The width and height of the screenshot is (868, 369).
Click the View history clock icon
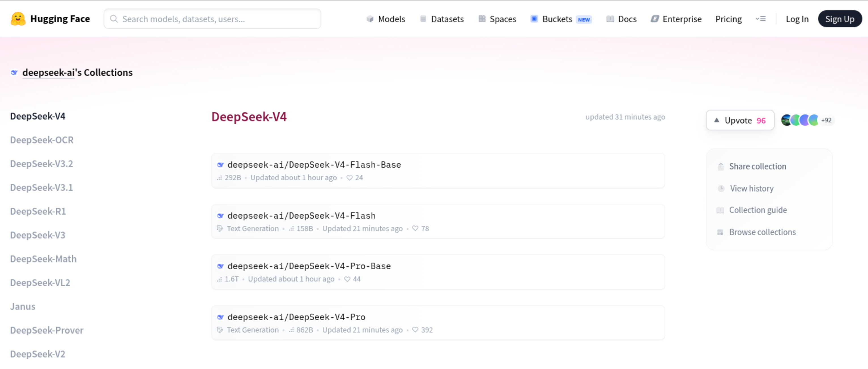pos(721,188)
